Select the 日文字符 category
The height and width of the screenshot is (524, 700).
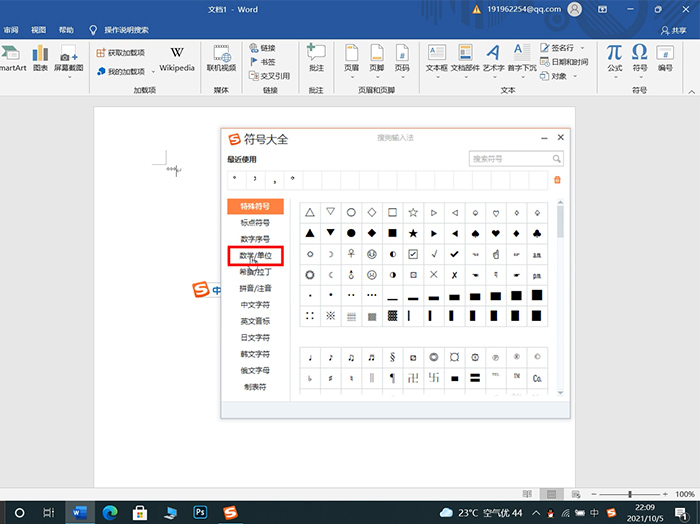tap(255, 338)
